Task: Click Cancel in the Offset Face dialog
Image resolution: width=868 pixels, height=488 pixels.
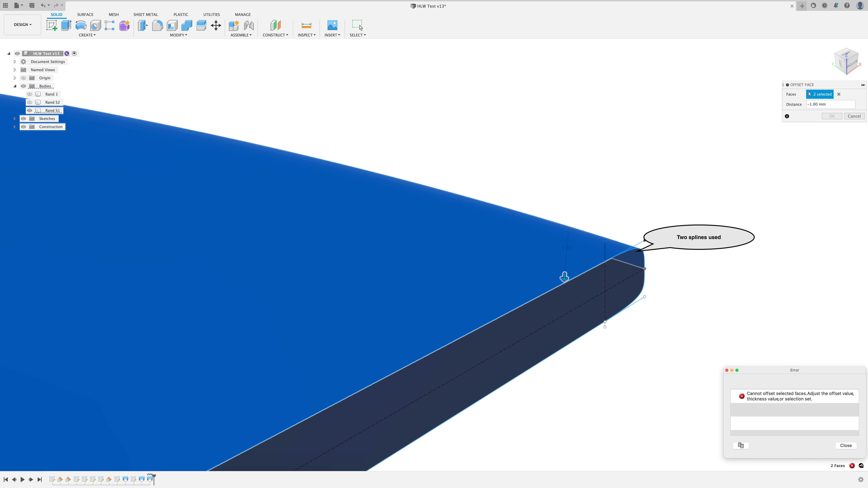Action: [x=854, y=116]
